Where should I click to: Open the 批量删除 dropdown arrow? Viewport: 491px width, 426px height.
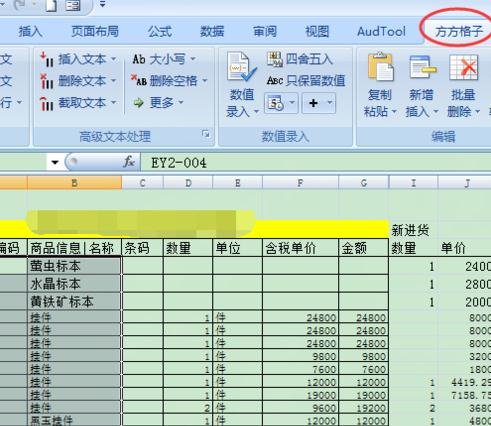point(477,112)
